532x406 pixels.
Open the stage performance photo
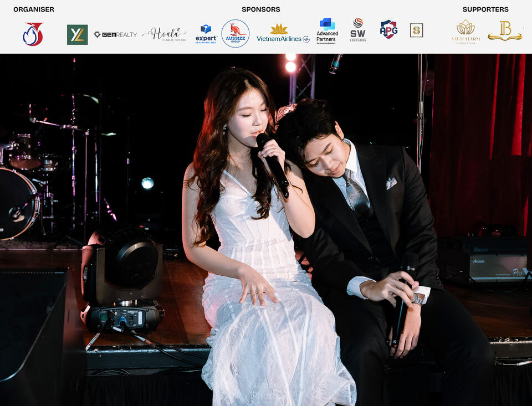pos(266,230)
